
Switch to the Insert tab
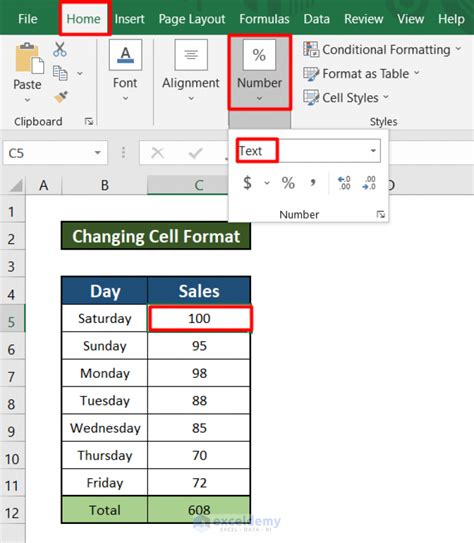(129, 19)
